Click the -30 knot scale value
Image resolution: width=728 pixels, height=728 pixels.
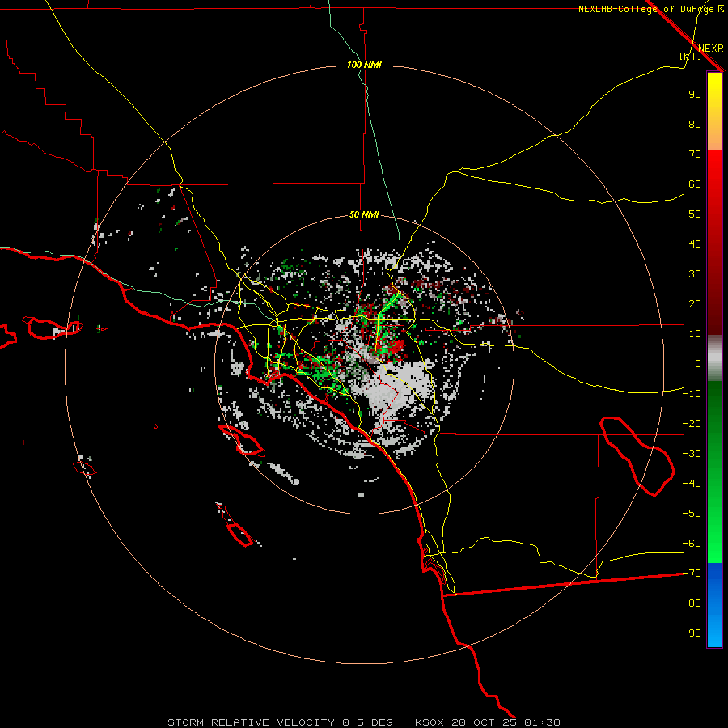(692, 454)
